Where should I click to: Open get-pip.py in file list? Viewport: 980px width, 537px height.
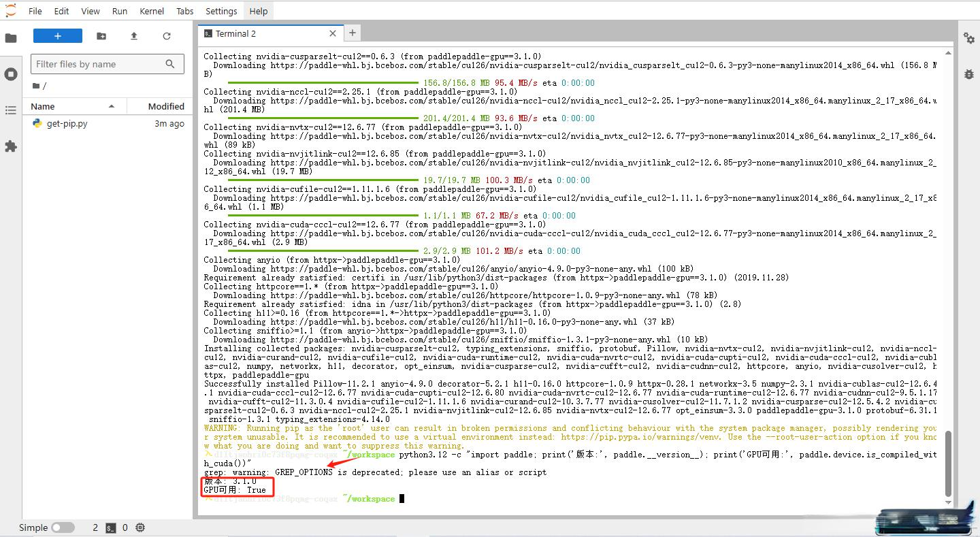tap(67, 124)
